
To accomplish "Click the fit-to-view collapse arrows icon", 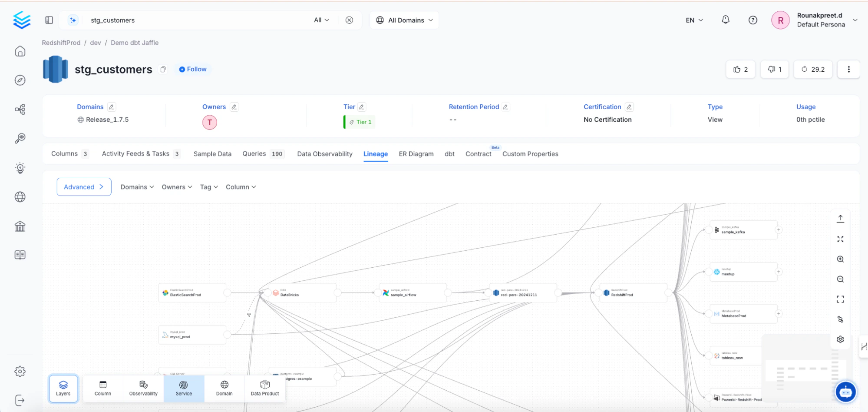I will (x=841, y=239).
